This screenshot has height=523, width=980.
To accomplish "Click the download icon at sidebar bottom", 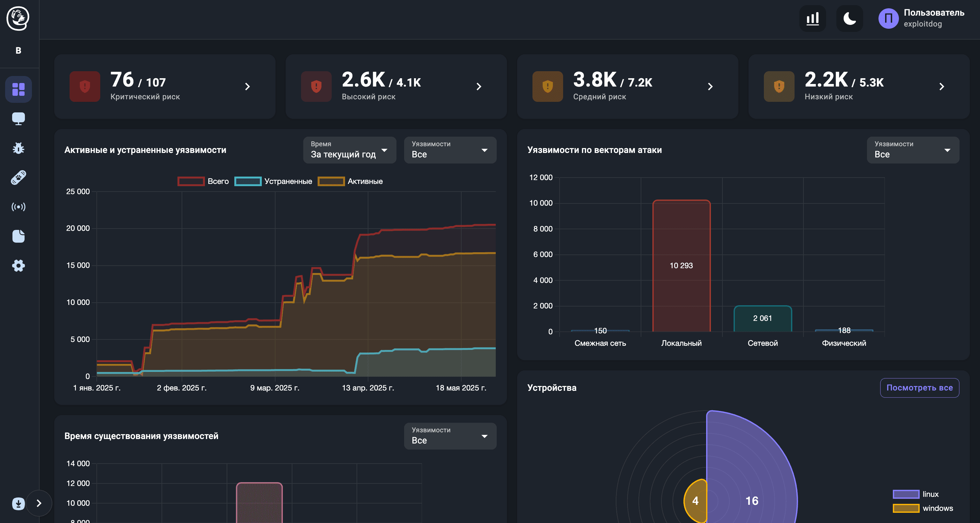I will tap(18, 503).
